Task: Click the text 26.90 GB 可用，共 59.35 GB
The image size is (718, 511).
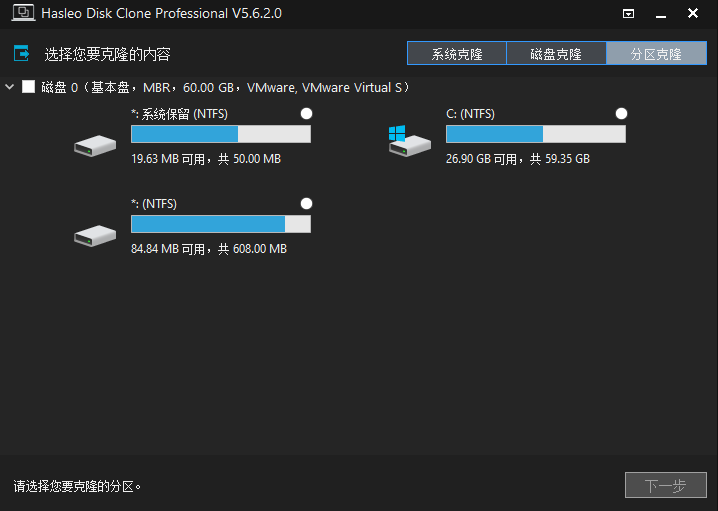Action: [x=518, y=159]
